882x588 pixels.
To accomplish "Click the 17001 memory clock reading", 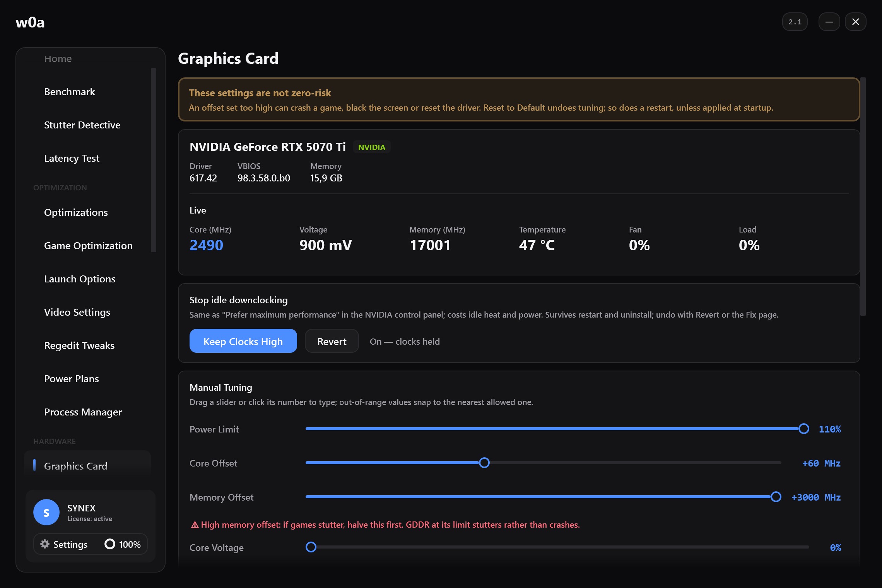I will click(430, 245).
